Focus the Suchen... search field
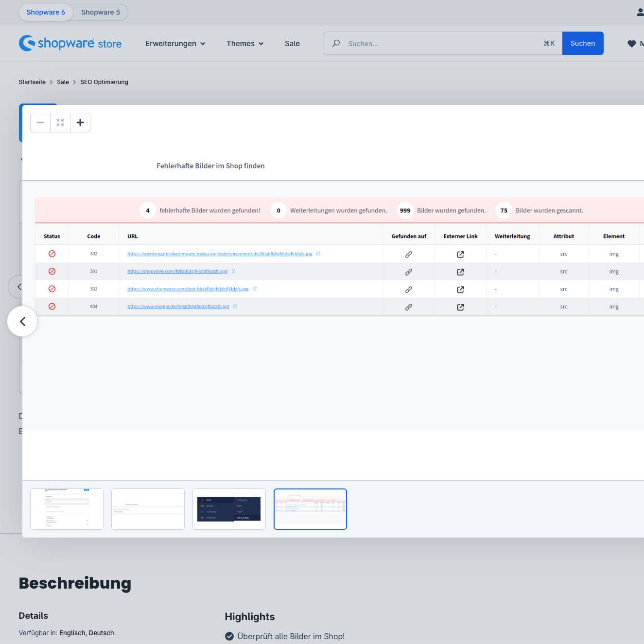This screenshot has width=644, height=644. (x=442, y=43)
